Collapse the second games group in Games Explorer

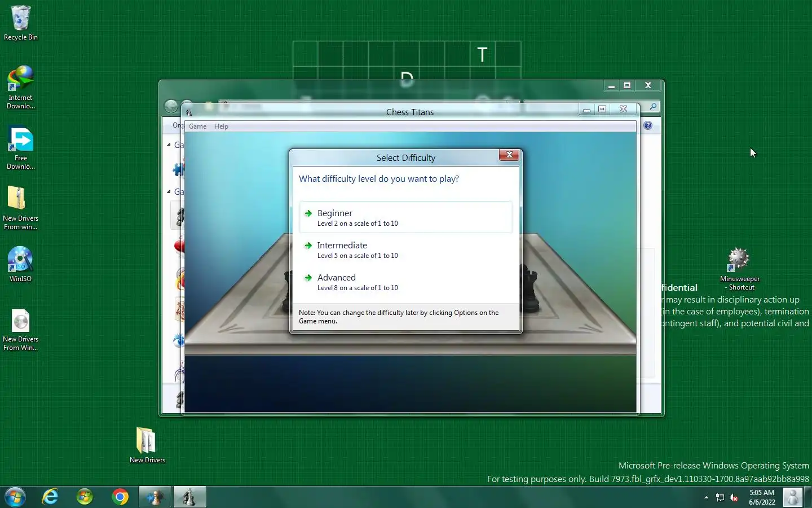point(169,192)
